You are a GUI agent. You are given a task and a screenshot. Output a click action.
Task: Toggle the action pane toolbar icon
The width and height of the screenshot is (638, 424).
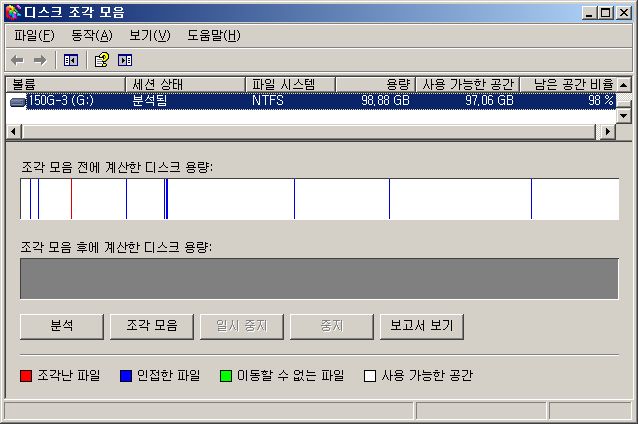click(125, 61)
